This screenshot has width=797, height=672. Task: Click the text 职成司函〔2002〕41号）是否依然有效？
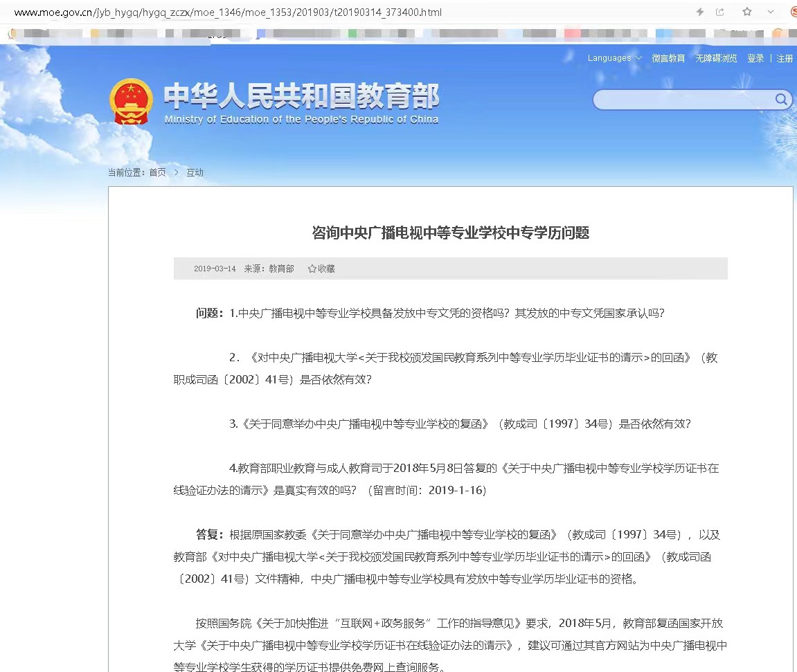[x=273, y=380]
